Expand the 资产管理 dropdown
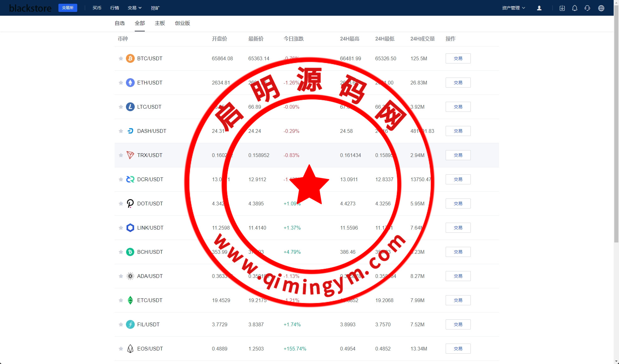 click(x=513, y=8)
